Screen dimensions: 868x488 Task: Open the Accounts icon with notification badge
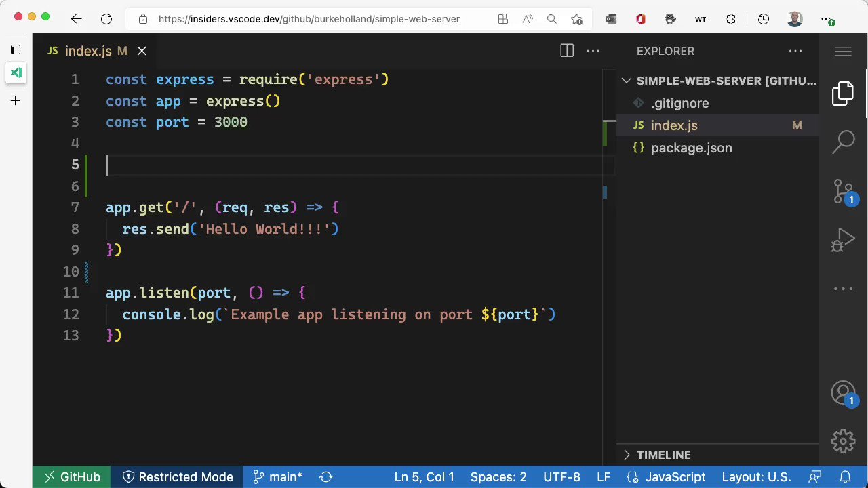[843, 392]
